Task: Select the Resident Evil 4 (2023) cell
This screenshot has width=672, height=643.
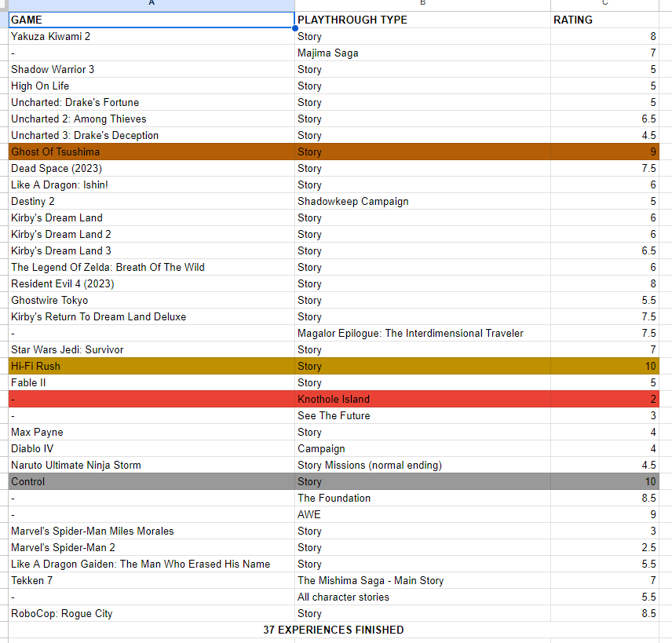Action: 152,283
